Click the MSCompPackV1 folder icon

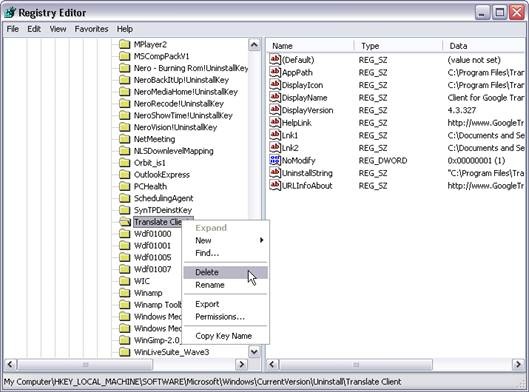tap(125, 56)
